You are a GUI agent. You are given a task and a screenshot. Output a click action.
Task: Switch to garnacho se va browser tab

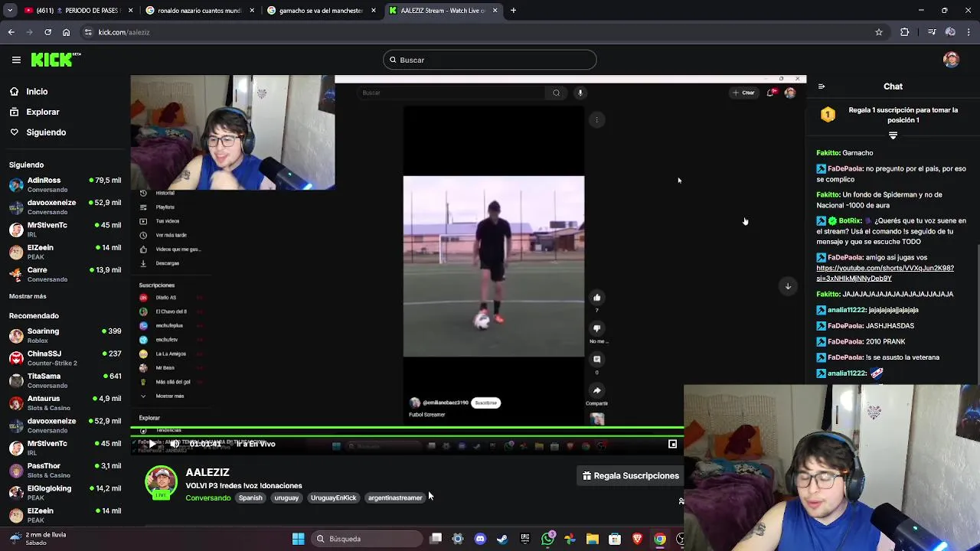point(320,11)
